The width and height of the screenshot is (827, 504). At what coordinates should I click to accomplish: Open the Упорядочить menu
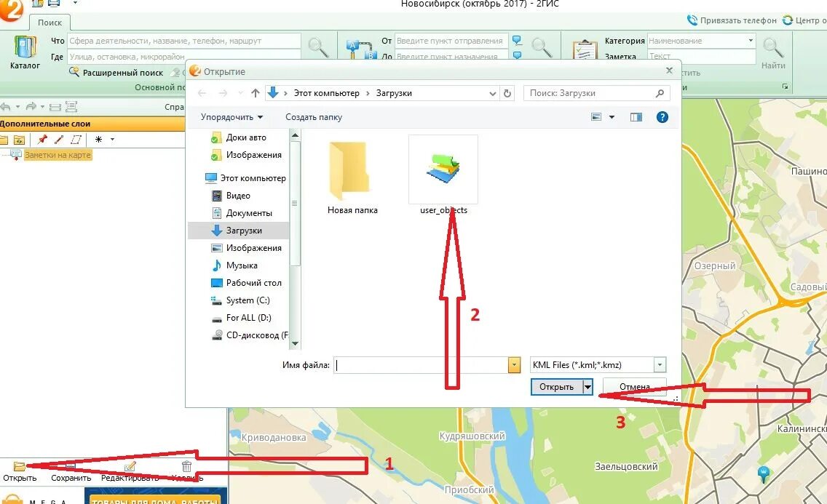(x=232, y=117)
